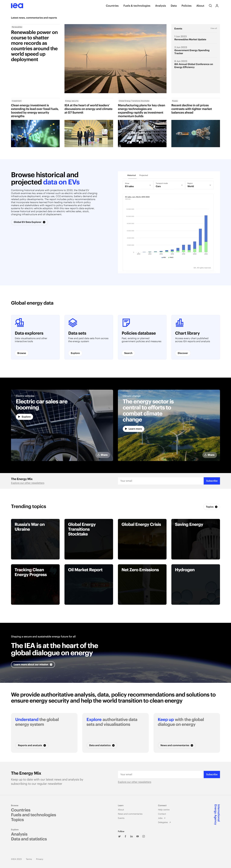Switch to the Historical chart tab
Image resolution: width=231 pixels, height=868 pixels.
coord(132,175)
